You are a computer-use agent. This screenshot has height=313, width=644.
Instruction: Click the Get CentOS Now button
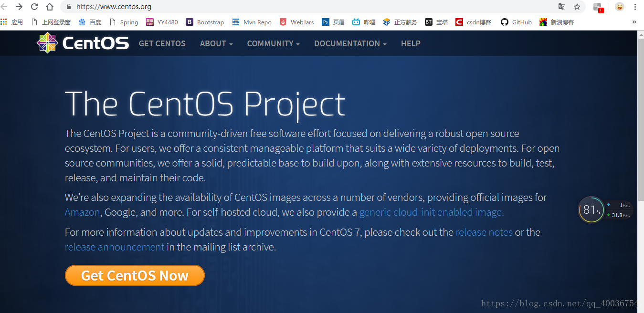[135, 275]
